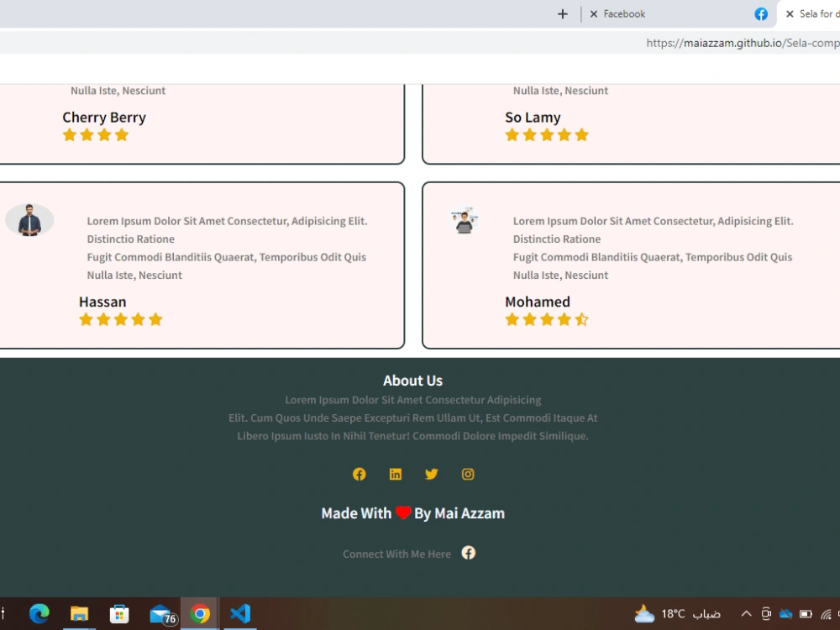Click the OneDrive tray icon
The image size is (840, 630).
pos(786,613)
